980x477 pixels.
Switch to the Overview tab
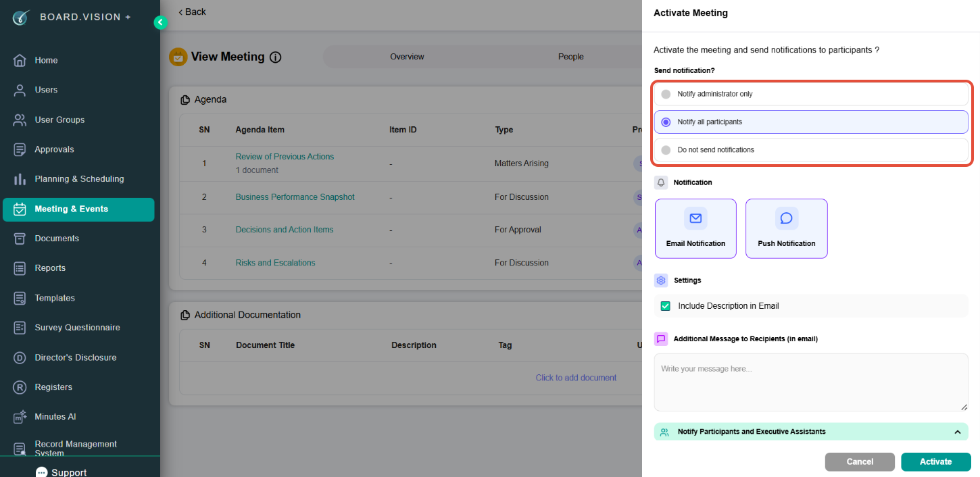point(407,57)
